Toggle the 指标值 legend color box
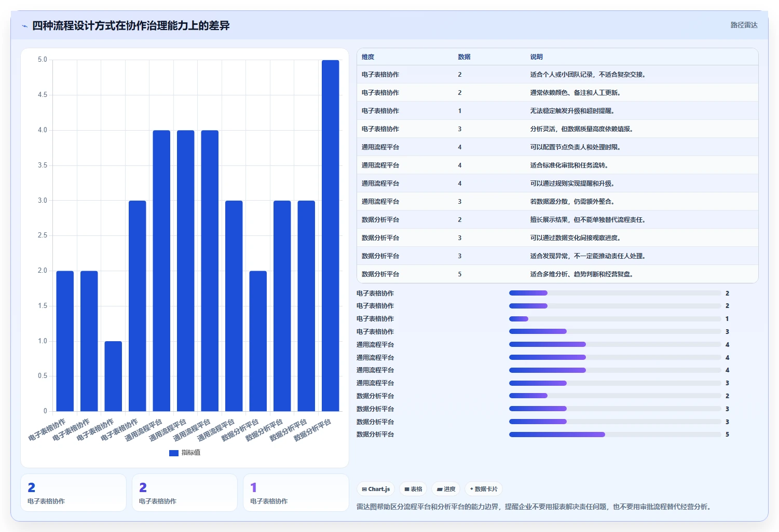The height and width of the screenshot is (532, 779). [x=174, y=453]
